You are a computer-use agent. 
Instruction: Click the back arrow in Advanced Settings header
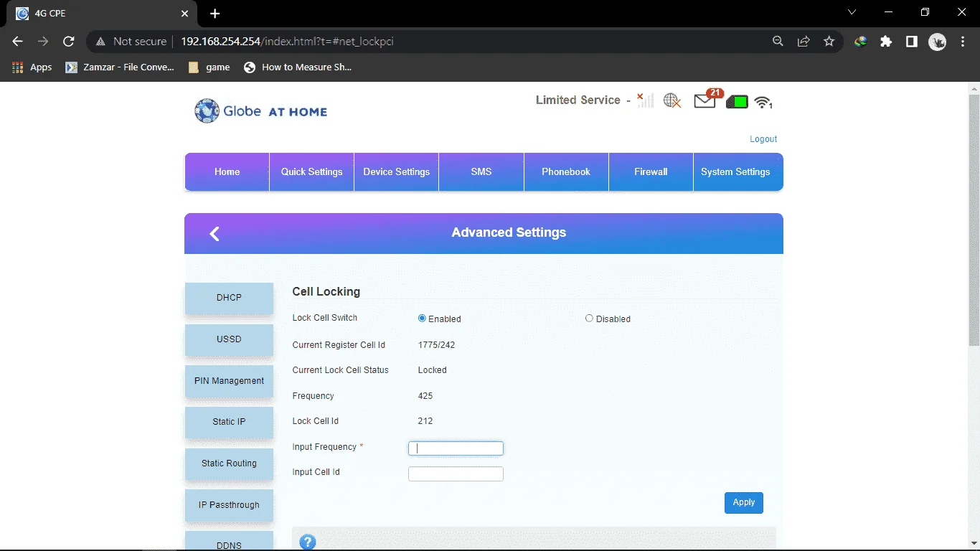[x=214, y=233]
